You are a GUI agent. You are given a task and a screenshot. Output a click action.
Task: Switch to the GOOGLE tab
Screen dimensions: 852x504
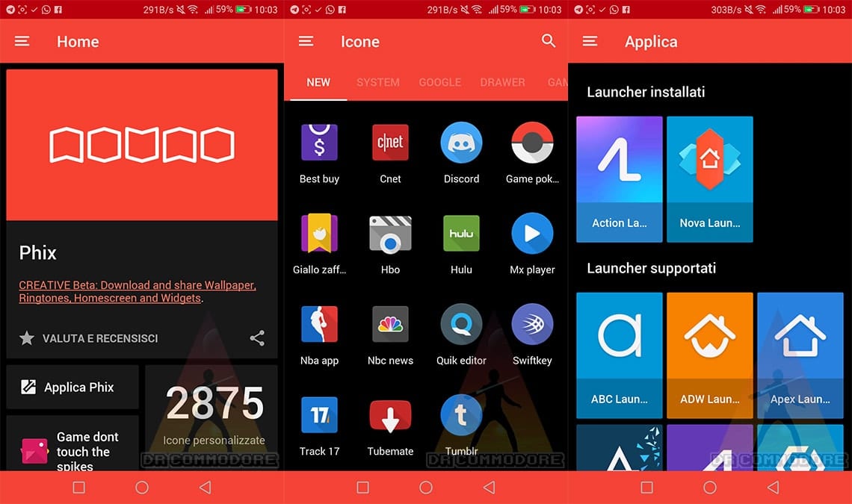pyautogui.click(x=439, y=82)
